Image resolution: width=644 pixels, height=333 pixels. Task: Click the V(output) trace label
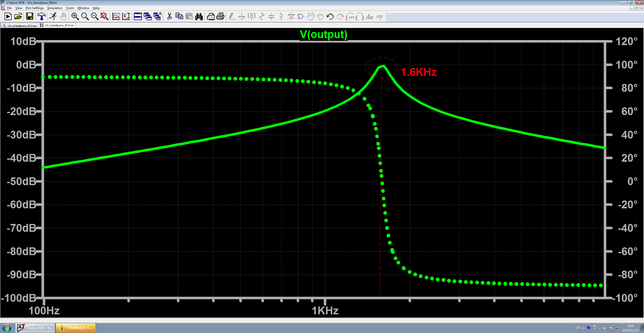[x=324, y=35]
